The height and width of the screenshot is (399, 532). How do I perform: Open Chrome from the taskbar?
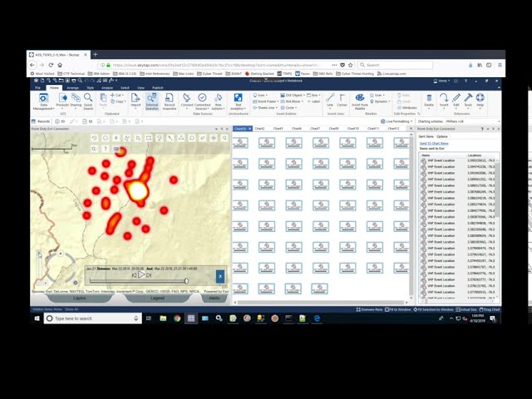point(177,318)
